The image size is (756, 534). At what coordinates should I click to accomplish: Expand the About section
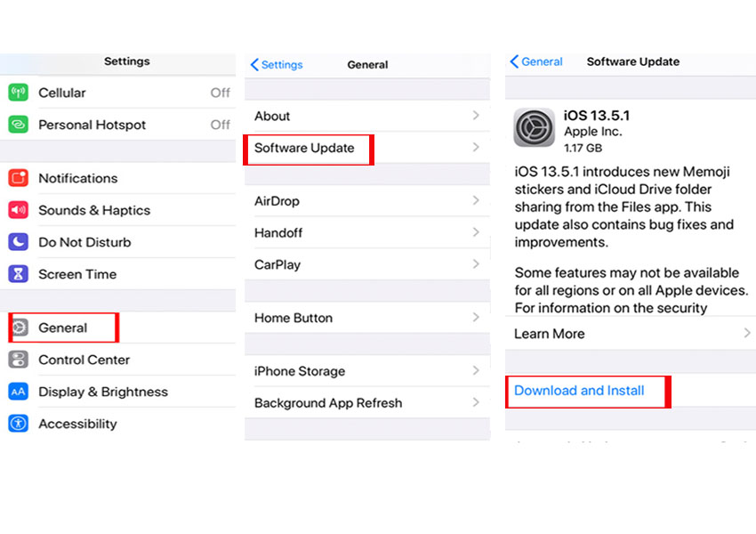(x=367, y=116)
